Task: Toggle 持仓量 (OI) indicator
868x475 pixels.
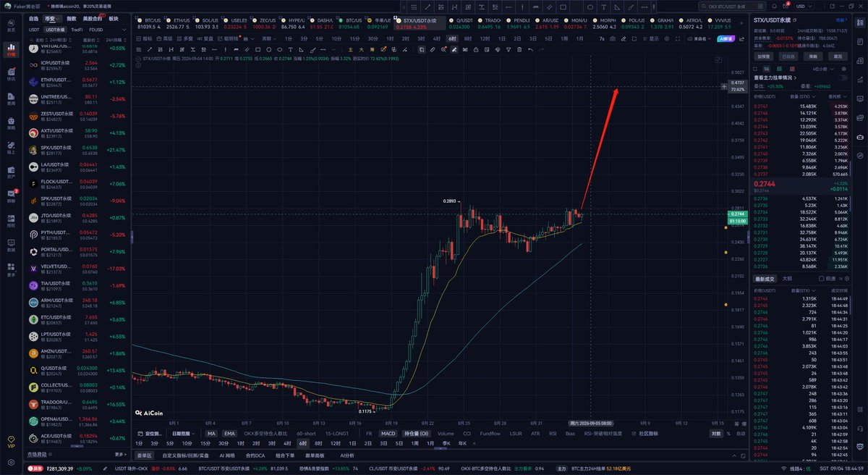Action: (416, 434)
